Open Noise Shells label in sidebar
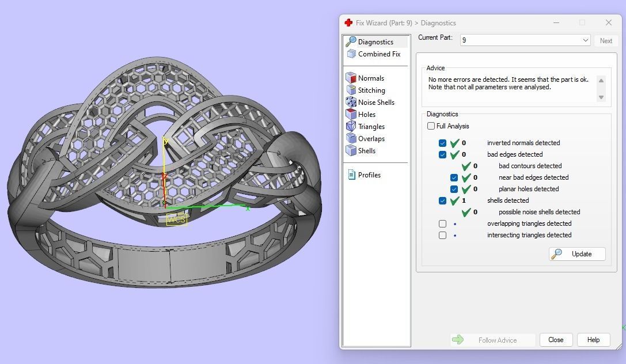 [376, 103]
